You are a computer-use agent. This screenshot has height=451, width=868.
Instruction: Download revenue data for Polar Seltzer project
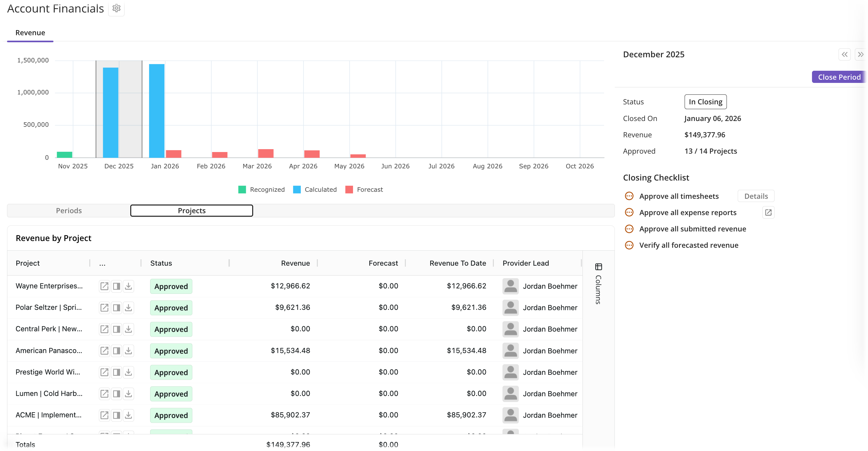(128, 307)
